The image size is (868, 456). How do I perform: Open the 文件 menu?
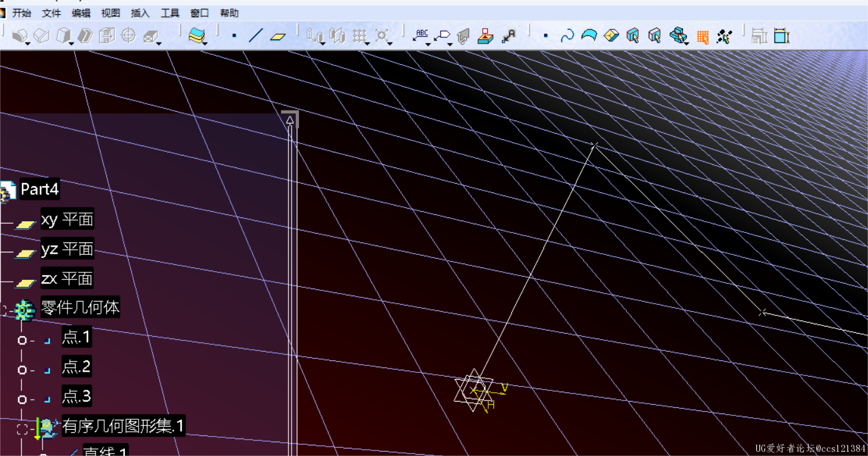tap(51, 13)
